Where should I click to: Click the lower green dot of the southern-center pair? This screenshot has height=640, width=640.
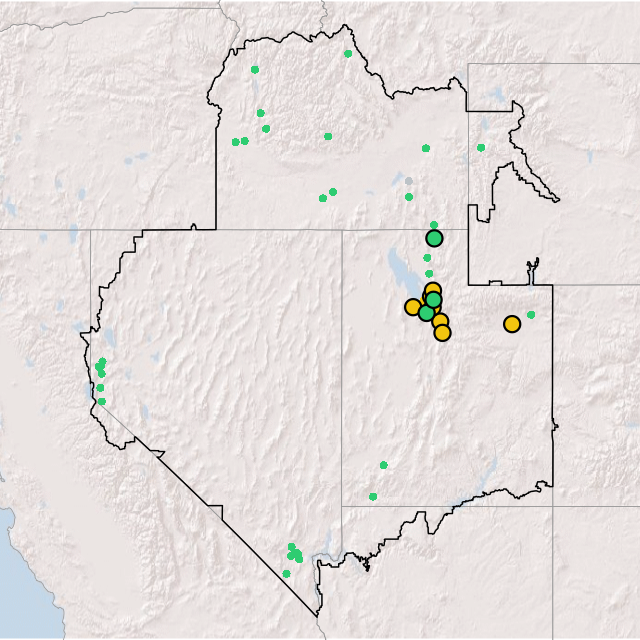(373, 496)
